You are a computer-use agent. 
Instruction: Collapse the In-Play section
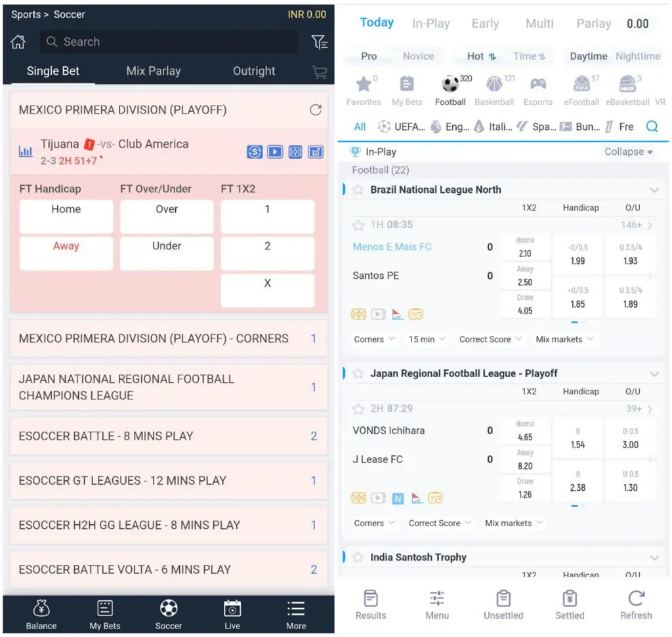click(x=628, y=152)
